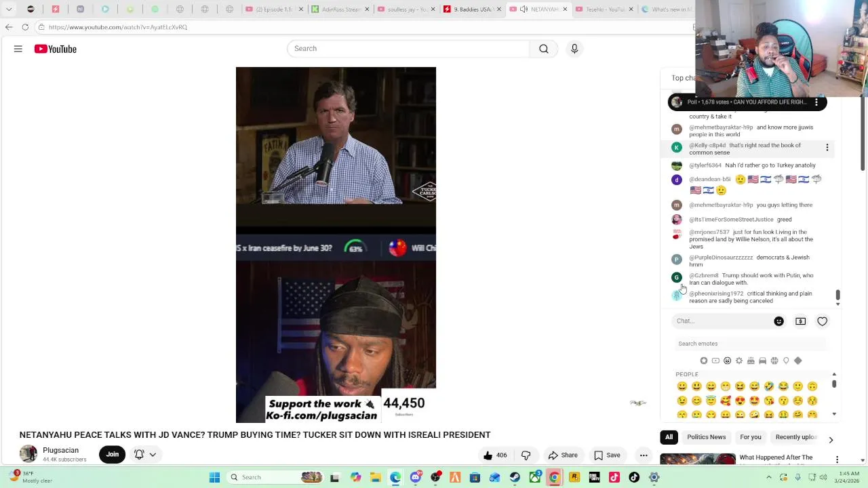Image resolution: width=868 pixels, height=488 pixels.
Task: Open poll options three-dot menu
Action: coord(816,102)
